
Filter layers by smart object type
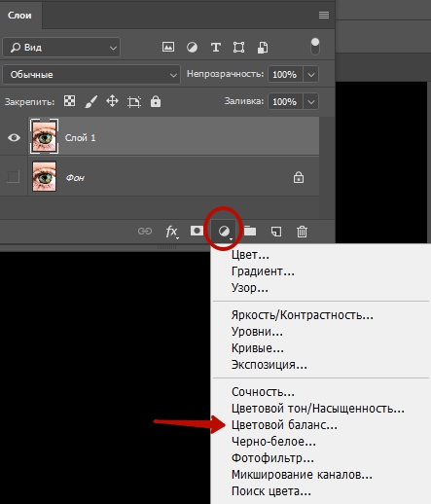(263, 48)
